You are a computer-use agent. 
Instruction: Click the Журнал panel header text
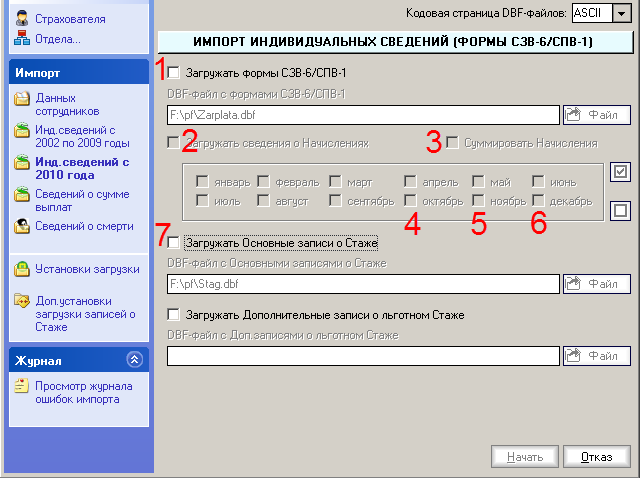(x=38, y=361)
